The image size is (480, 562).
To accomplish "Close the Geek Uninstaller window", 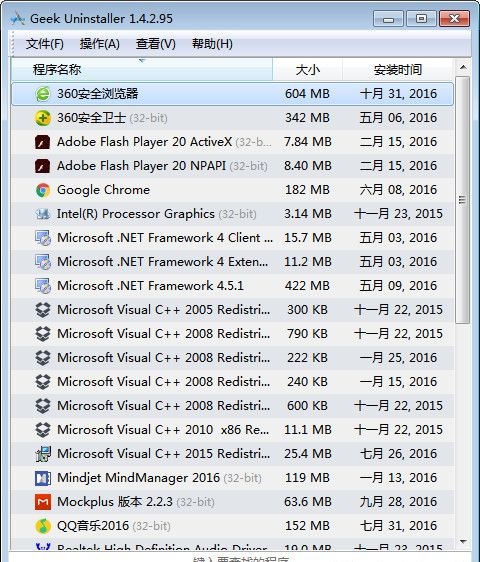I will click(x=454, y=19).
